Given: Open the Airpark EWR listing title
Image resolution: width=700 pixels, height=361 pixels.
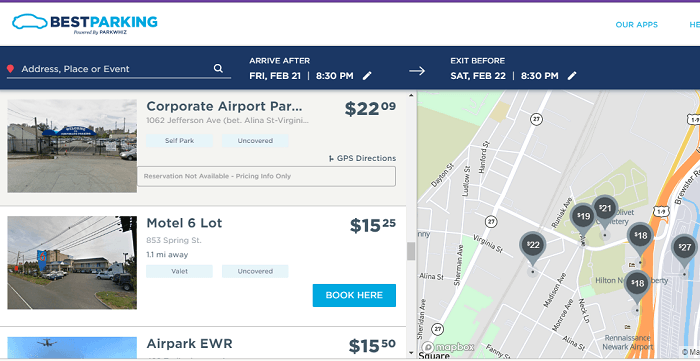Looking at the screenshot, I should 189,344.
